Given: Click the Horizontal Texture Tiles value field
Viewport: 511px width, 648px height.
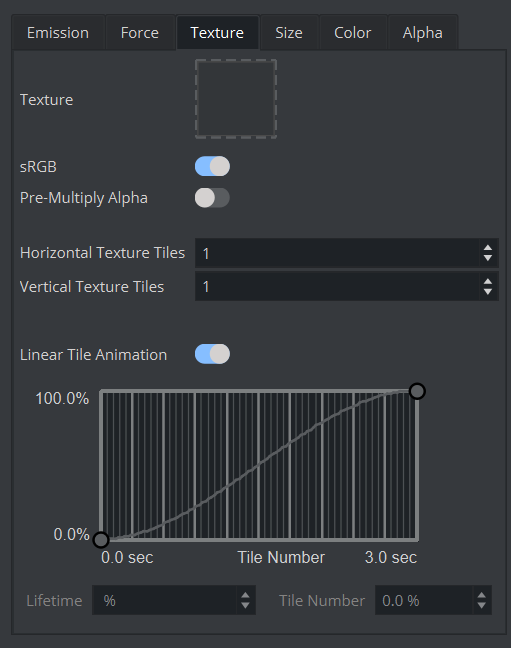Looking at the screenshot, I should [x=337, y=253].
